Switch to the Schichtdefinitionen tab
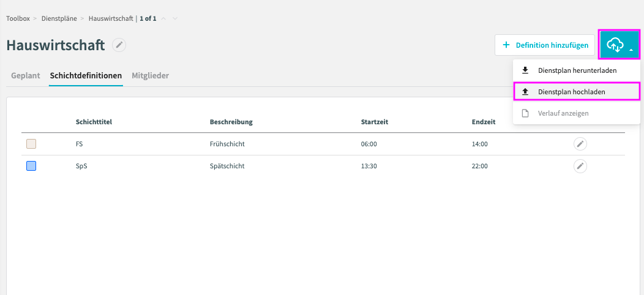Screen dimensions: 644x295 point(86,76)
